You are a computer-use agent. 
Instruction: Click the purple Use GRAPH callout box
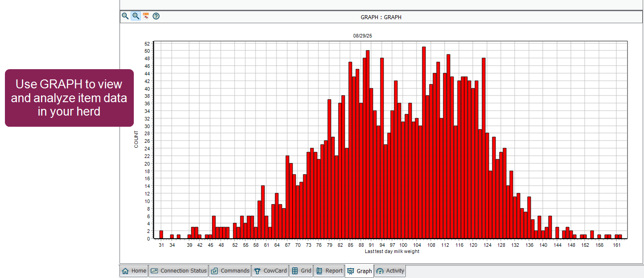69,98
